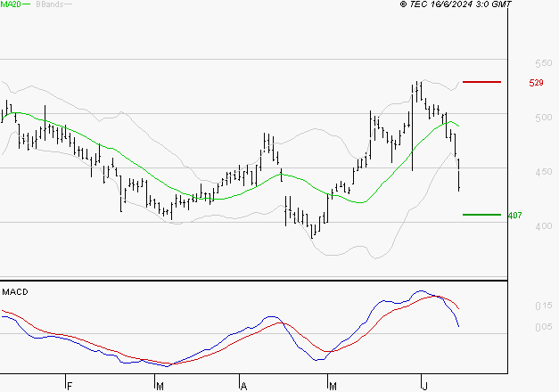
Task: Click the 0.15 MACD axis label
Action: click(543, 306)
